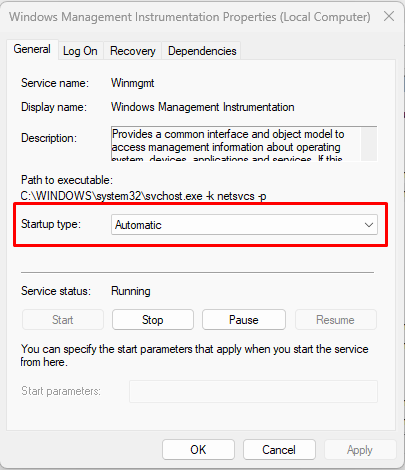Click the svchost.exe executable path text

(x=143, y=196)
